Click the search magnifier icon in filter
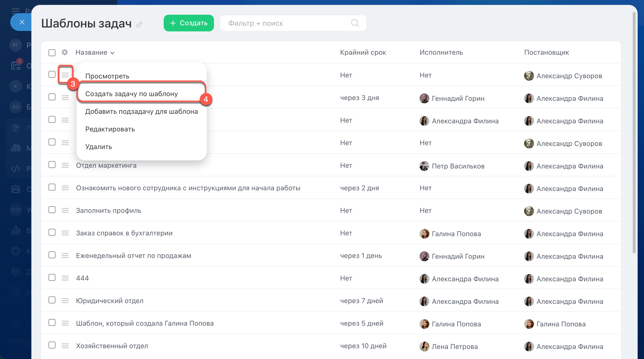Viewport: 644px width, 359px height. [355, 23]
